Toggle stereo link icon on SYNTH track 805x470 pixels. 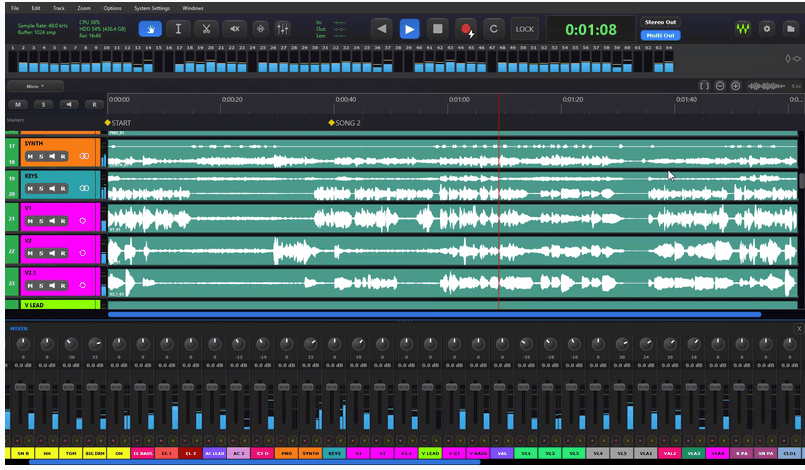[x=84, y=156]
